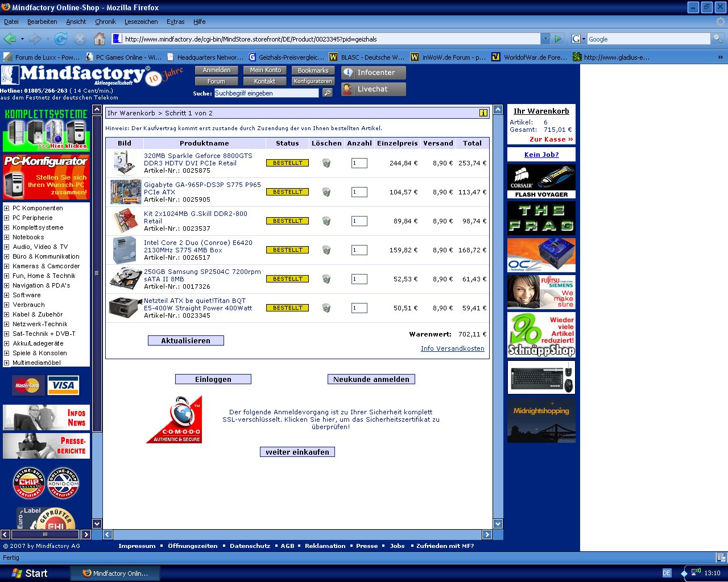Open the Bearbeiten menu
Screen dimensions: 728x582
[42, 22]
